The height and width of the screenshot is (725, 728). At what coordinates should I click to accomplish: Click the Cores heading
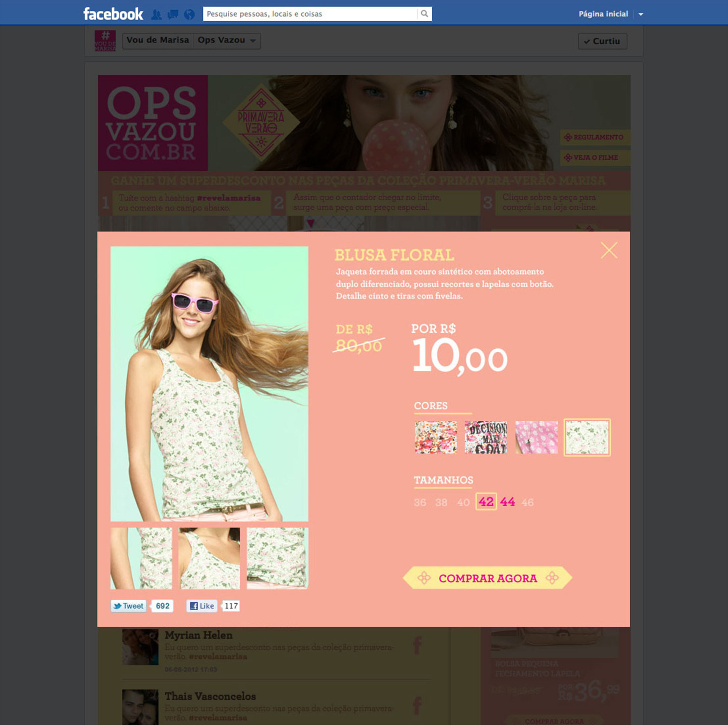click(x=431, y=406)
